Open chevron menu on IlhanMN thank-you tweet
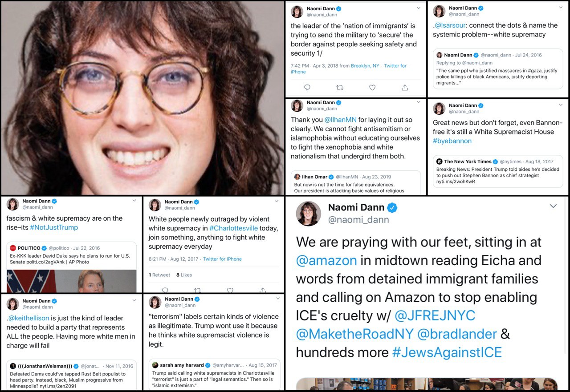 [x=418, y=102]
